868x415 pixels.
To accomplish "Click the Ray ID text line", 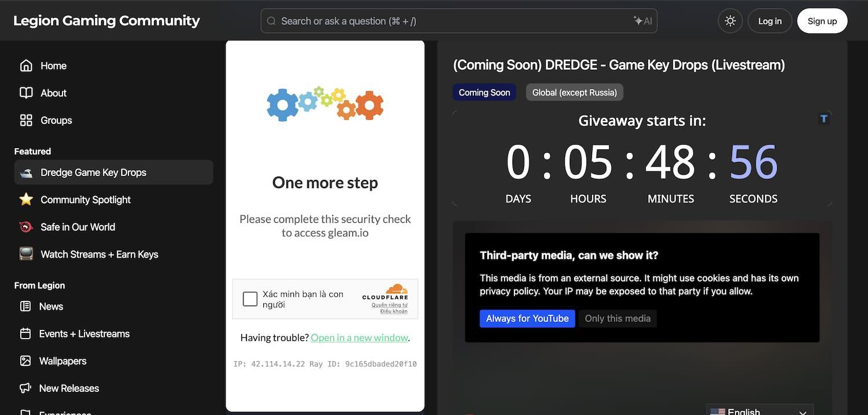I will pyautogui.click(x=325, y=364).
